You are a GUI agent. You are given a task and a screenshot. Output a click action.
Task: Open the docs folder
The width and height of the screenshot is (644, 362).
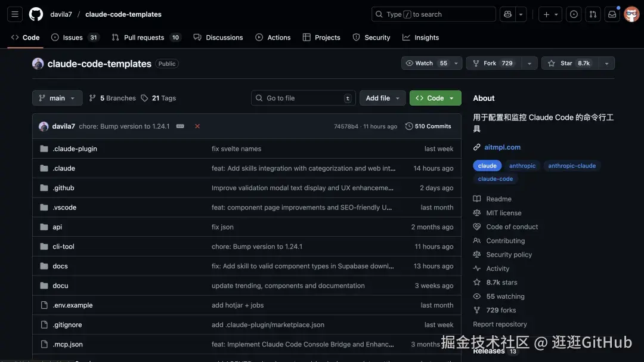60,266
